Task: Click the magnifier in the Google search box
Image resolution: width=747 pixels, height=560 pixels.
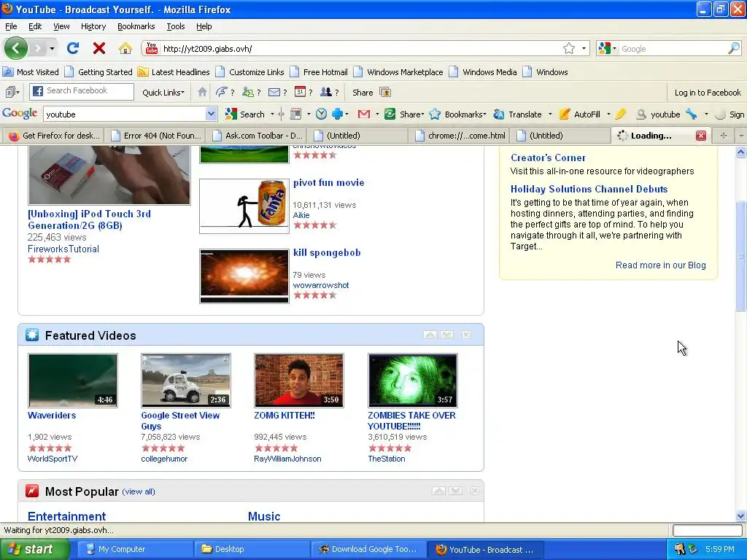Action: (x=734, y=48)
